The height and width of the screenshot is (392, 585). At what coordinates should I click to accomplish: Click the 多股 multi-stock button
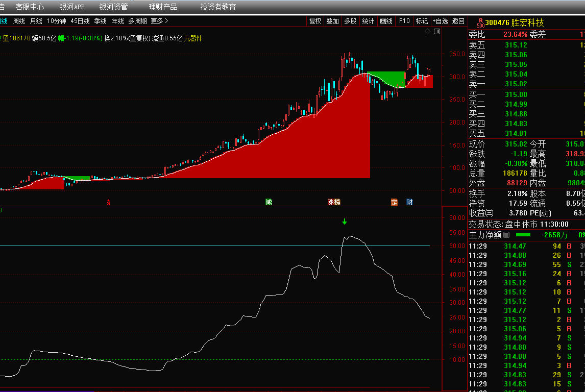click(350, 21)
